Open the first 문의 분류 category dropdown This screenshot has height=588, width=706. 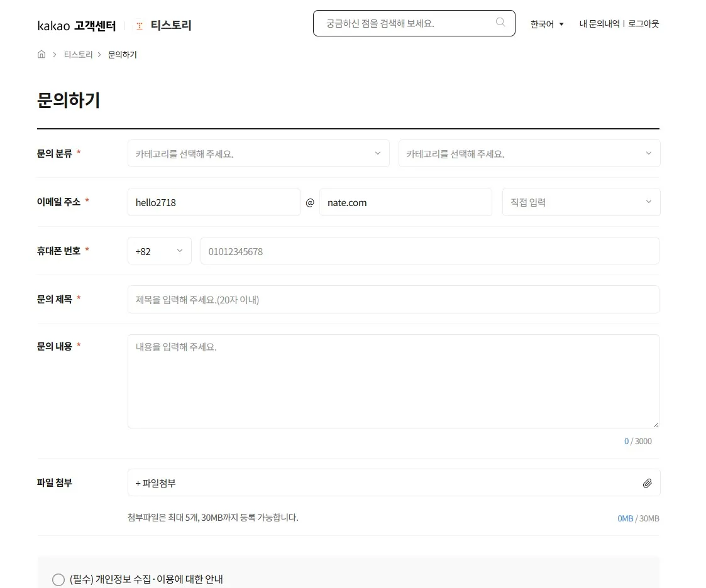(x=258, y=153)
